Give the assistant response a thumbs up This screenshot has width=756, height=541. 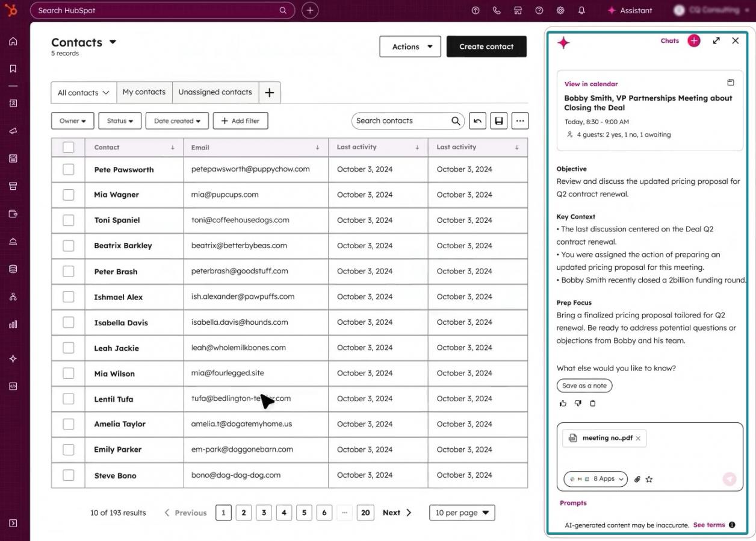point(563,404)
